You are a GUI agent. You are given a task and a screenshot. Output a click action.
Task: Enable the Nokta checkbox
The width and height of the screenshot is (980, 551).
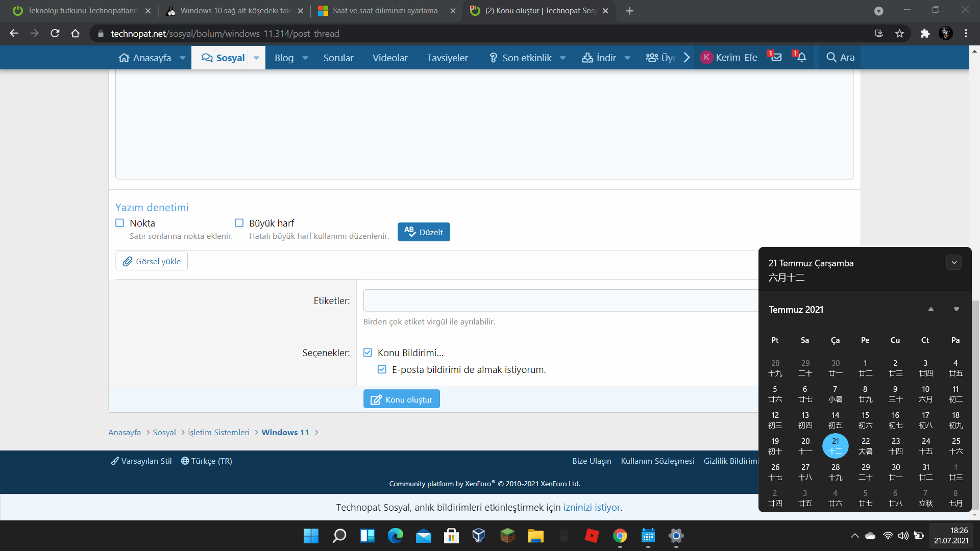(x=120, y=223)
